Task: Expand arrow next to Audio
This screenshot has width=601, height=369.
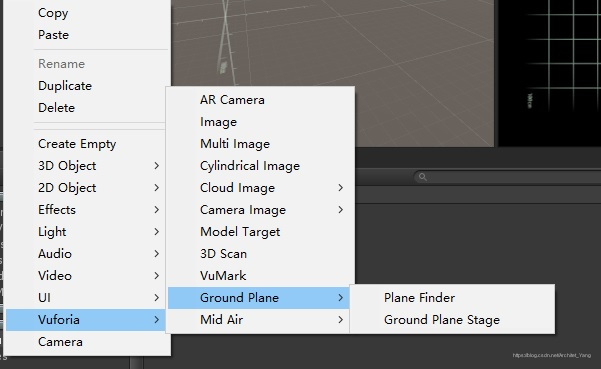Action: [x=156, y=254]
